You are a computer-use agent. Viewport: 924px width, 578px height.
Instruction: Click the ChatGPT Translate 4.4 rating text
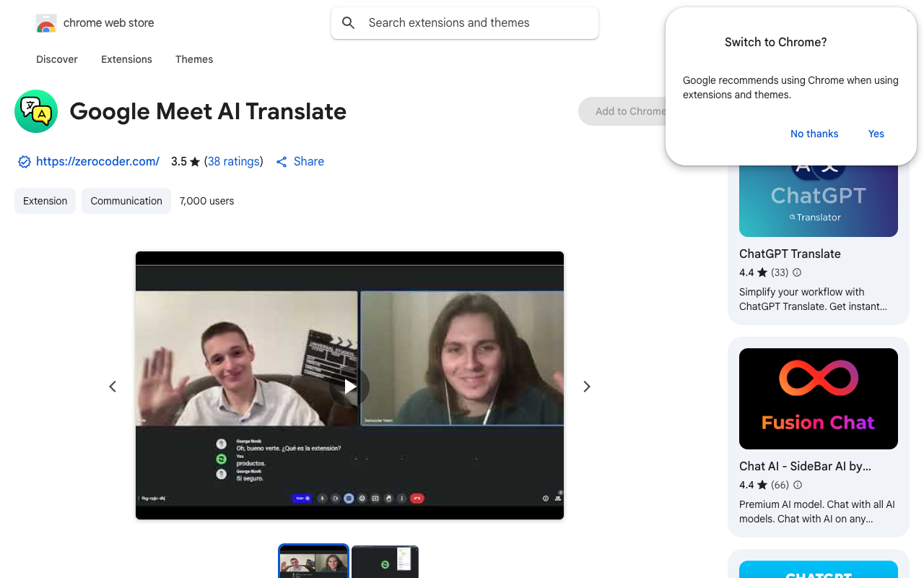pyautogui.click(x=746, y=272)
